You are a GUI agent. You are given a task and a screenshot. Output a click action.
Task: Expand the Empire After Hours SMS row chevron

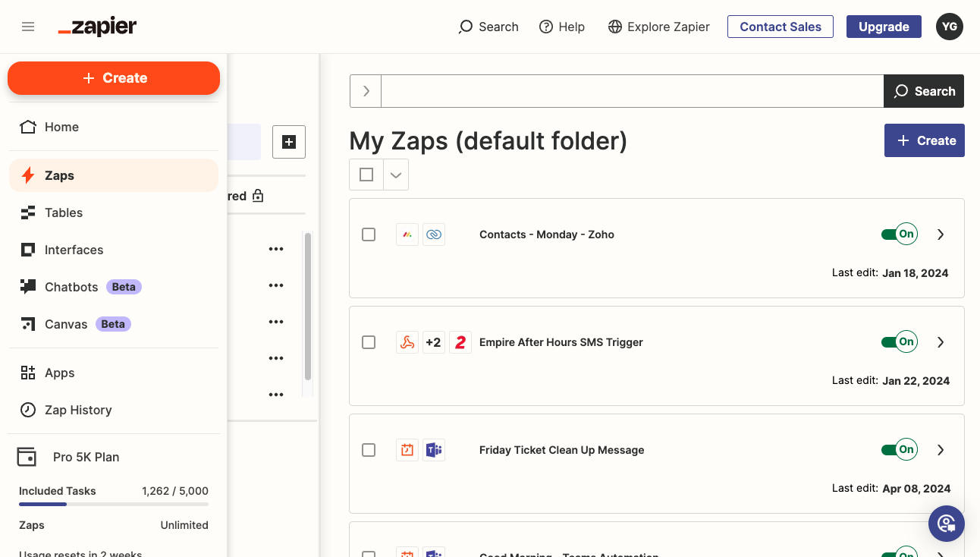coord(941,342)
